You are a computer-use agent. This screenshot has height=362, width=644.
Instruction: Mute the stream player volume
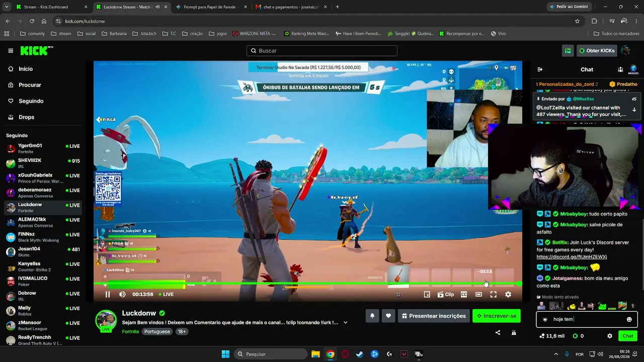point(122,294)
